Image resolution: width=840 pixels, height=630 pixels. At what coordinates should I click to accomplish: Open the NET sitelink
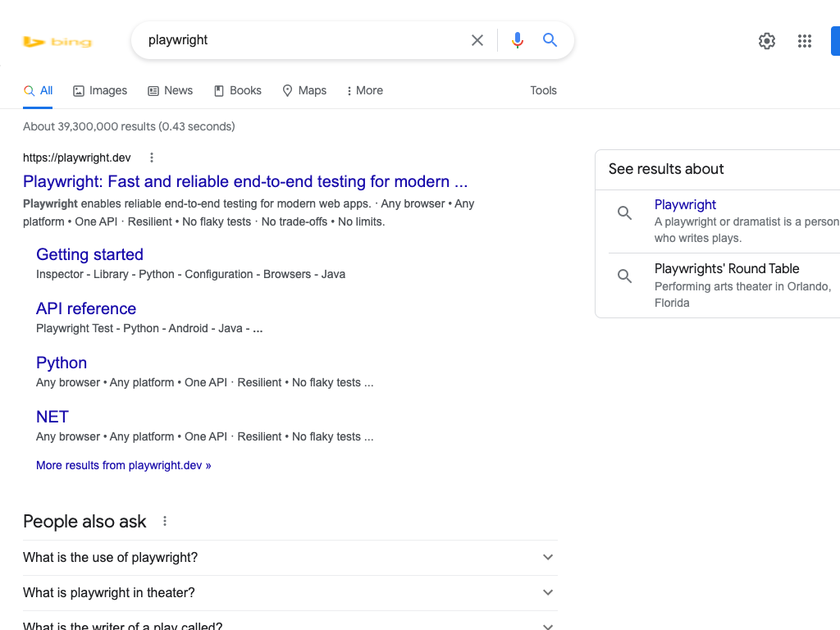click(x=52, y=417)
